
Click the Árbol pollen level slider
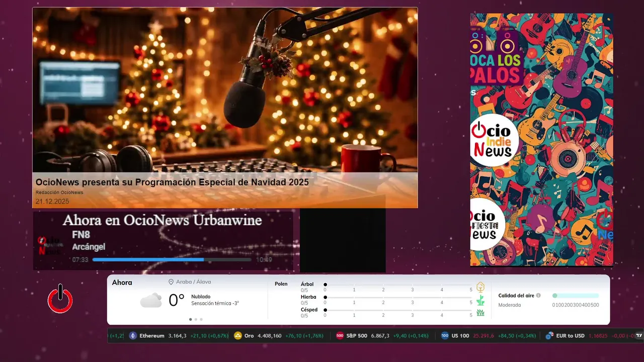[398, 285]
